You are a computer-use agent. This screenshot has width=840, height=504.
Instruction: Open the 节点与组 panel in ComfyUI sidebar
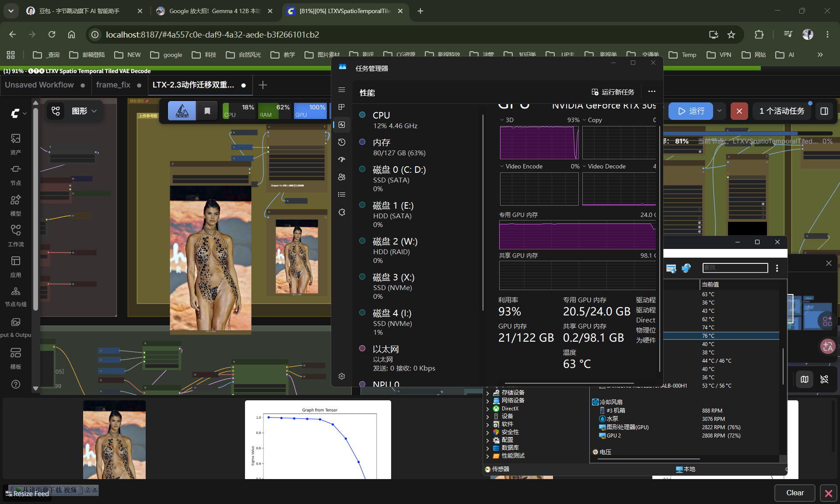point(16,297)
